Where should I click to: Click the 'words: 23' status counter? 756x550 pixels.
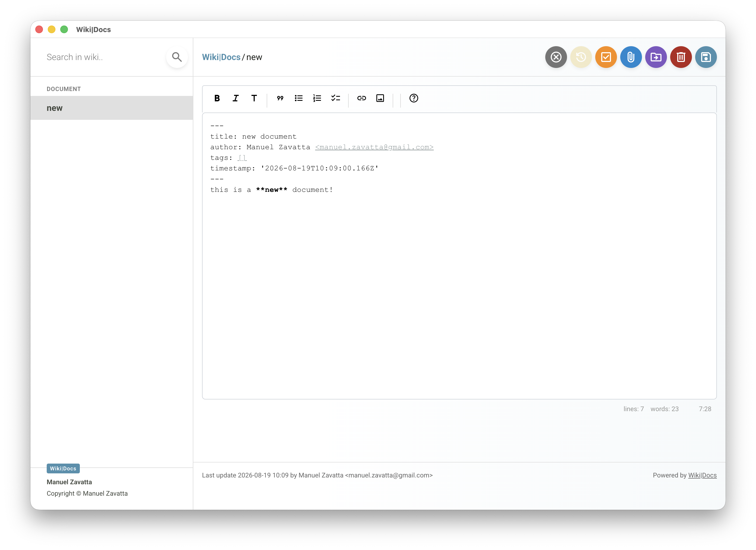coord(664,409)
